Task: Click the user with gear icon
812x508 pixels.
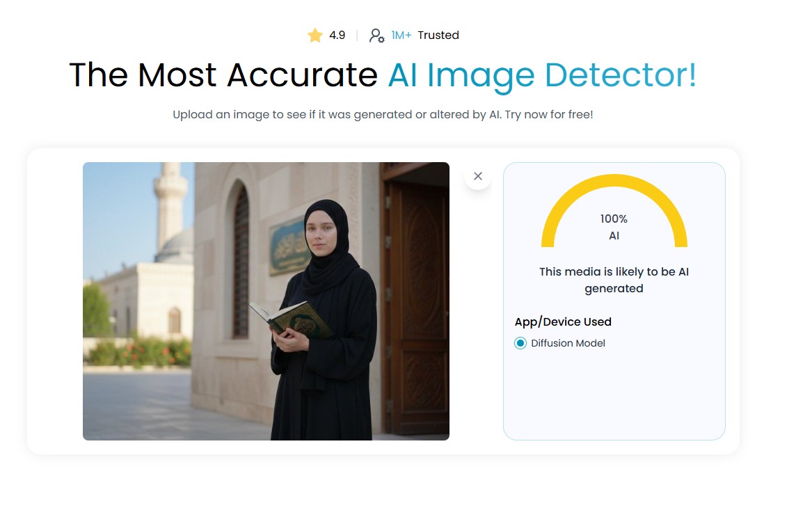Action: (x=376, y=35)
